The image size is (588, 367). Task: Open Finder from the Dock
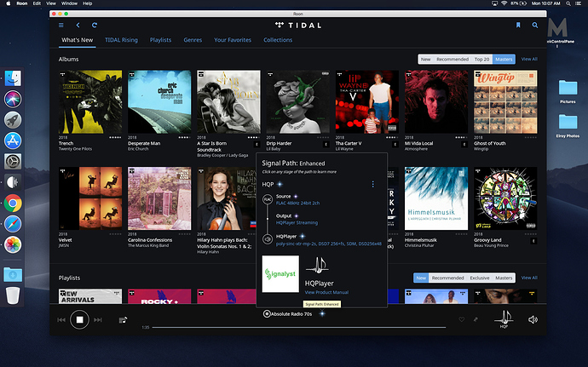coord(13,78)
